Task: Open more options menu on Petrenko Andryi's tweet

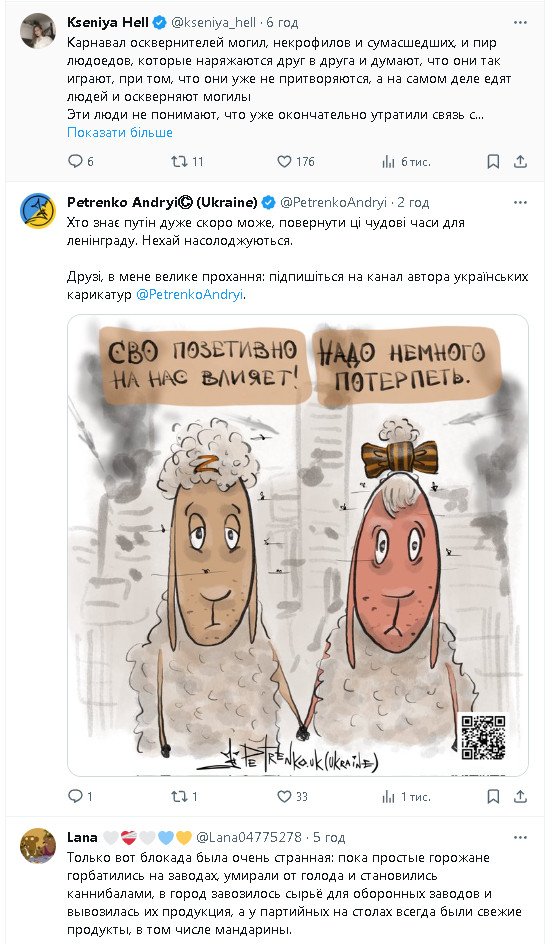Action: pos(521,202)
